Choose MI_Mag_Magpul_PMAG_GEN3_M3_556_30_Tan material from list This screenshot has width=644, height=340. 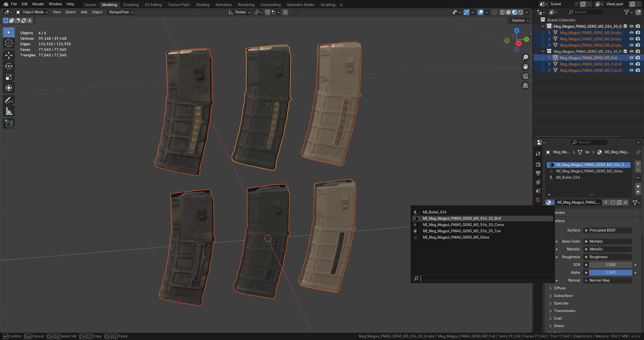[461, 231]
